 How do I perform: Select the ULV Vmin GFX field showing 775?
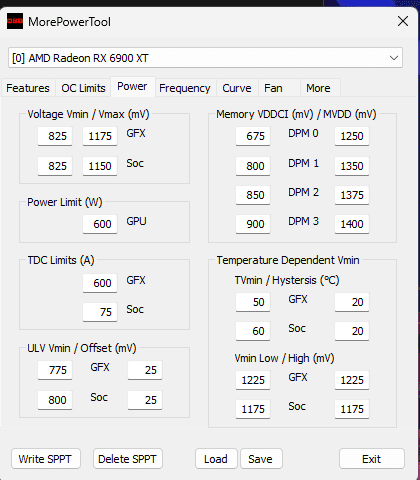coord(55,370)
